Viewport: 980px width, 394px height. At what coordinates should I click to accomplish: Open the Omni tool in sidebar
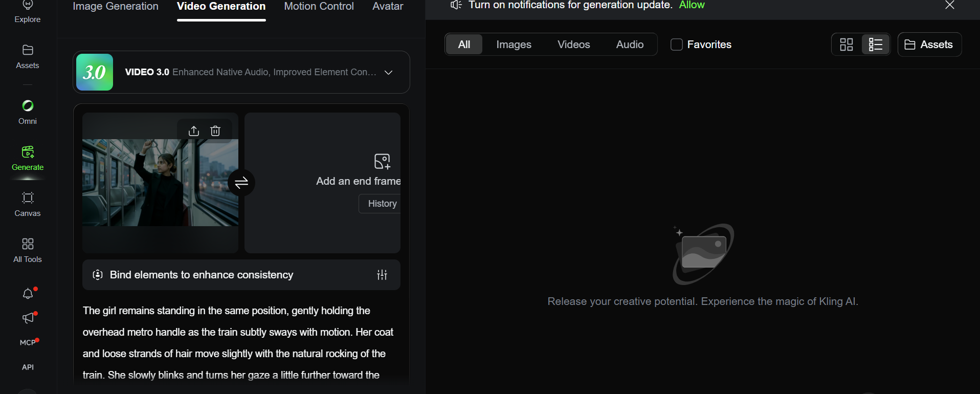(x=28, y=113)
